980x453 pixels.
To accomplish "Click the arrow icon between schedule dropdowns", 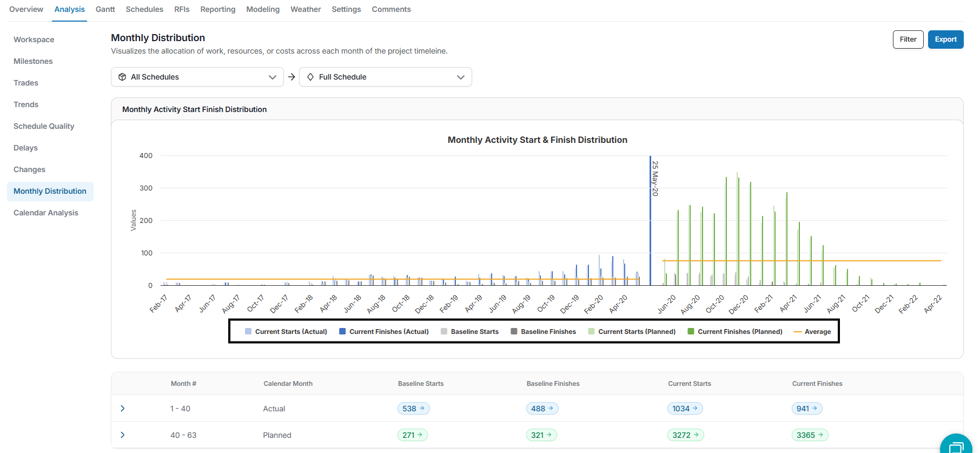I will click(292, 77).
